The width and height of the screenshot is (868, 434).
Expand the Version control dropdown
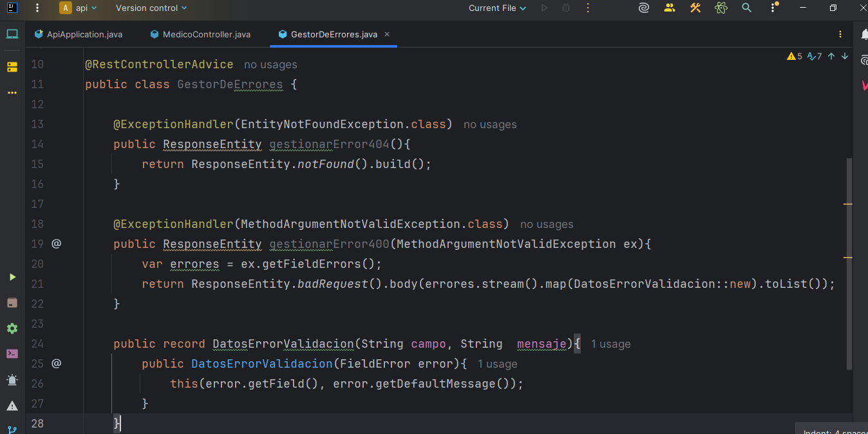pyautogui.click(x=151, y=8)
